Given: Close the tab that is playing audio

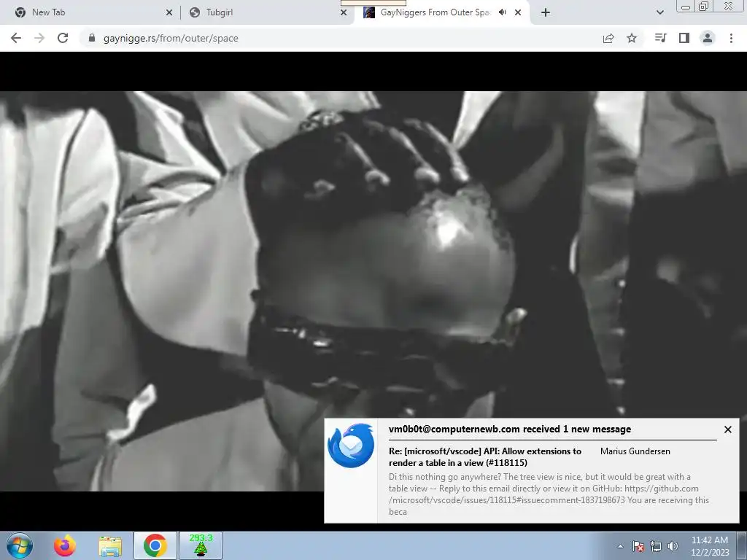Looking at the screenshot, I should tap(518, 13).
